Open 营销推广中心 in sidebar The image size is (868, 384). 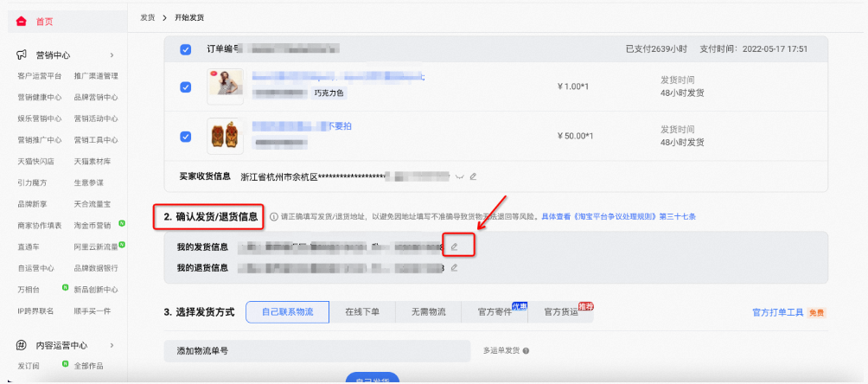(x=39, y=140)
